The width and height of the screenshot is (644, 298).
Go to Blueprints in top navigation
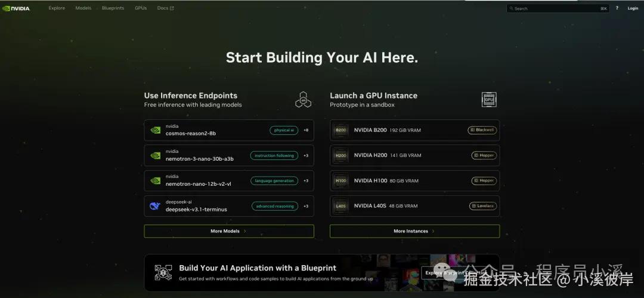pos(113,8)
